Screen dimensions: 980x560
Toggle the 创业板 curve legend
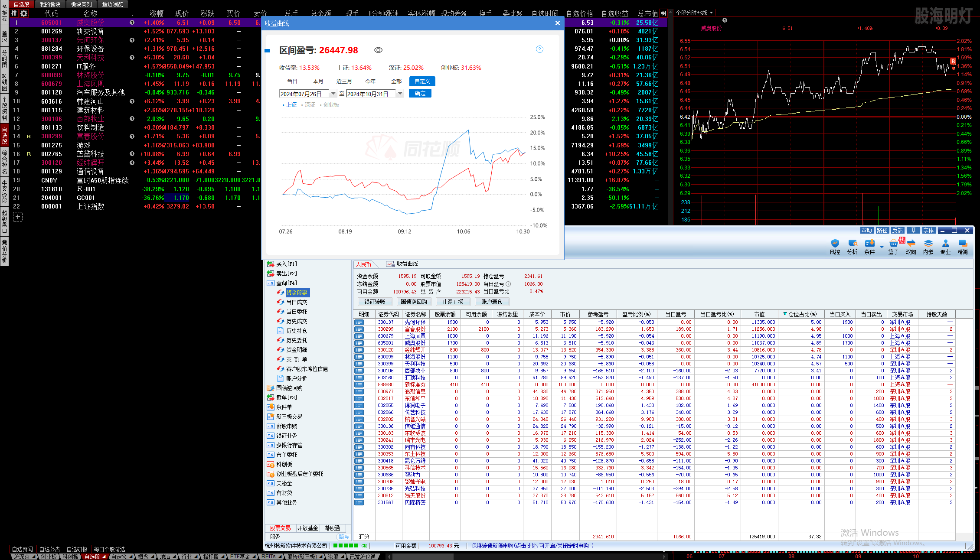click(329, 105)
